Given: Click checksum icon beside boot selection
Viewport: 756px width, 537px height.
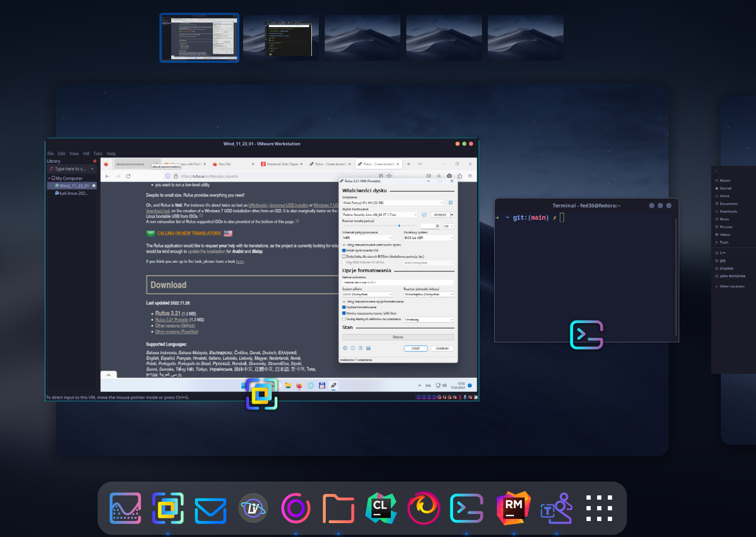Looking at the screenshot, I should 424,215.
